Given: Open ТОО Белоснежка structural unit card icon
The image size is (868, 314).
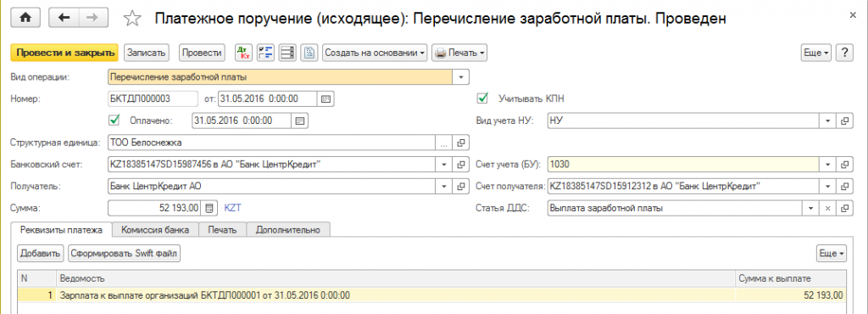Looking at the screenshot, I should click(460, 143).
